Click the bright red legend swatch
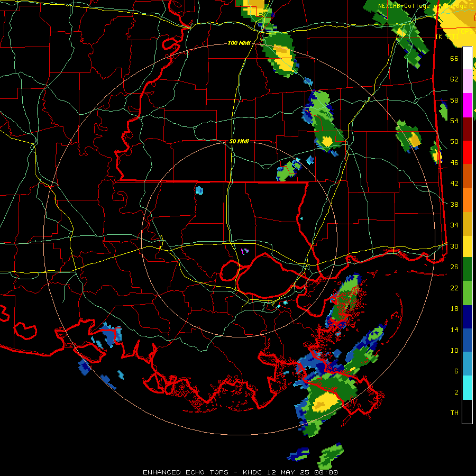 (x=467, y=152)
